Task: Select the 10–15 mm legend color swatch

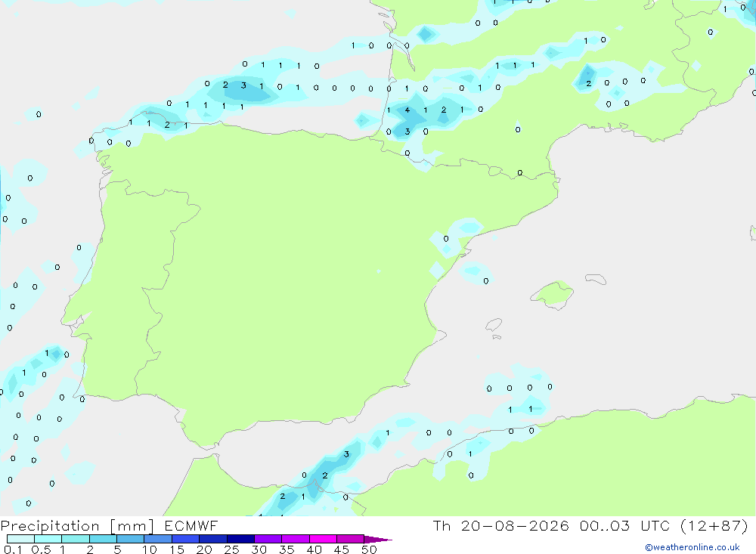Action: [x=158, y=539]
